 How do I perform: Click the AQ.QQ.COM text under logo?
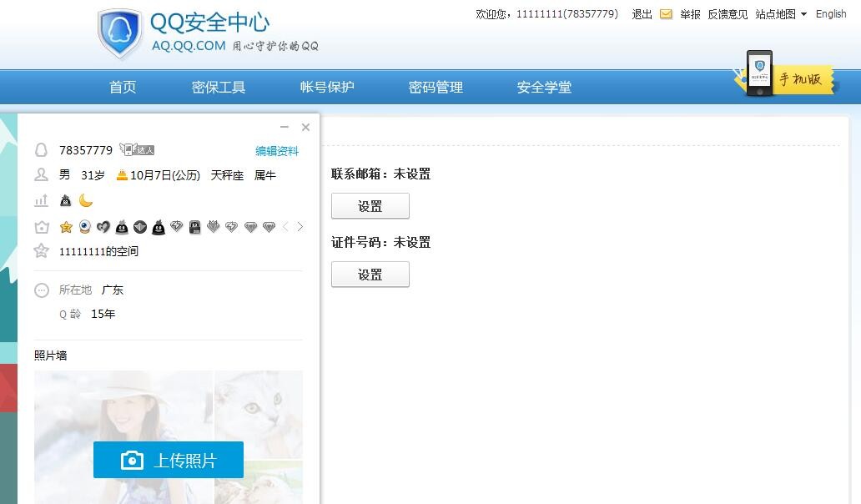(189, 46)
